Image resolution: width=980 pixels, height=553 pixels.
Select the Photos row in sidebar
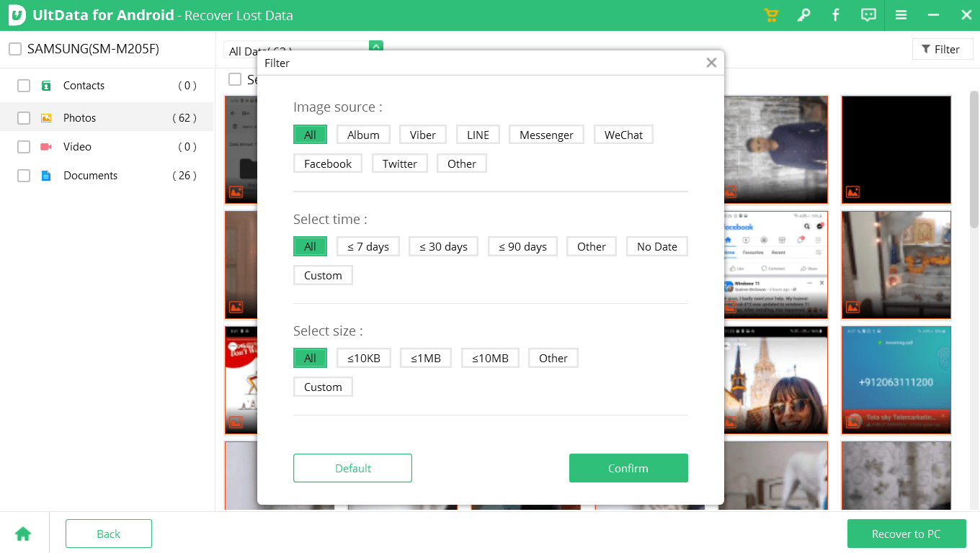[107, 117]
